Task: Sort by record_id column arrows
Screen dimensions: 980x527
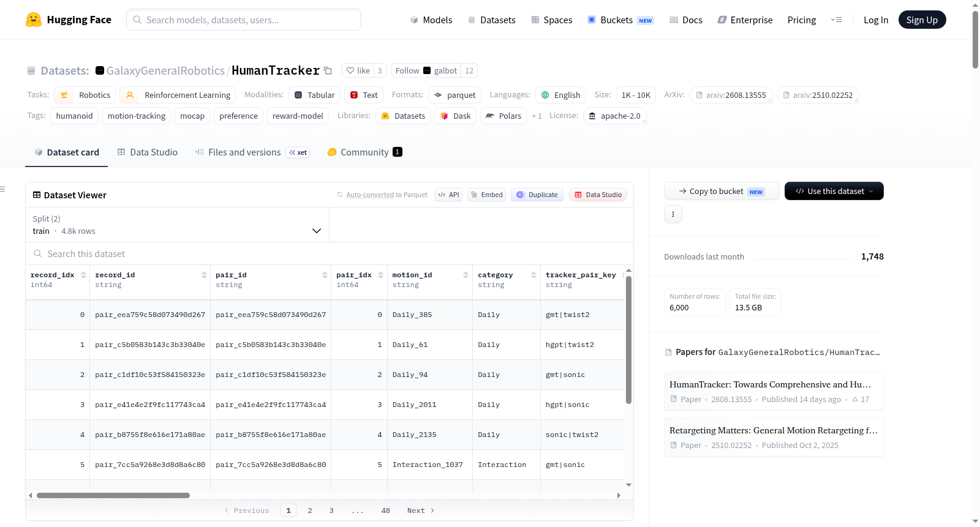Action: pyautogui.click(x=204, y=275)
